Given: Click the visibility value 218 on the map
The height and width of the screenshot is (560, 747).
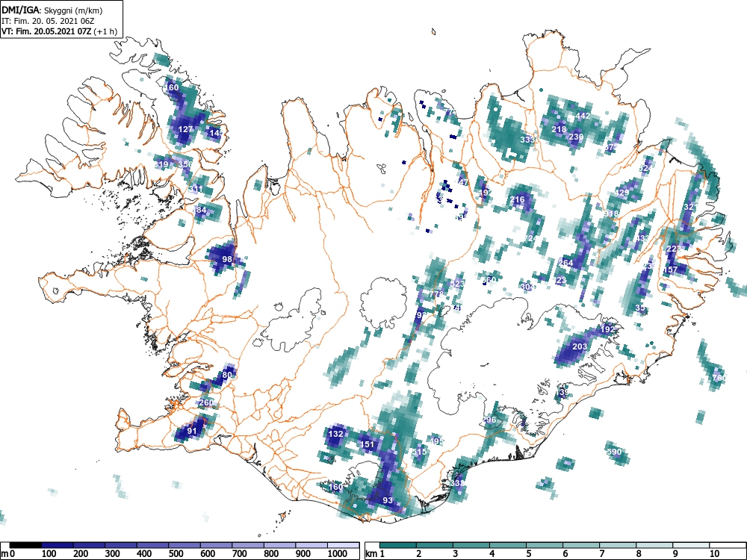Looking at the screenshot, I should 559,129.
